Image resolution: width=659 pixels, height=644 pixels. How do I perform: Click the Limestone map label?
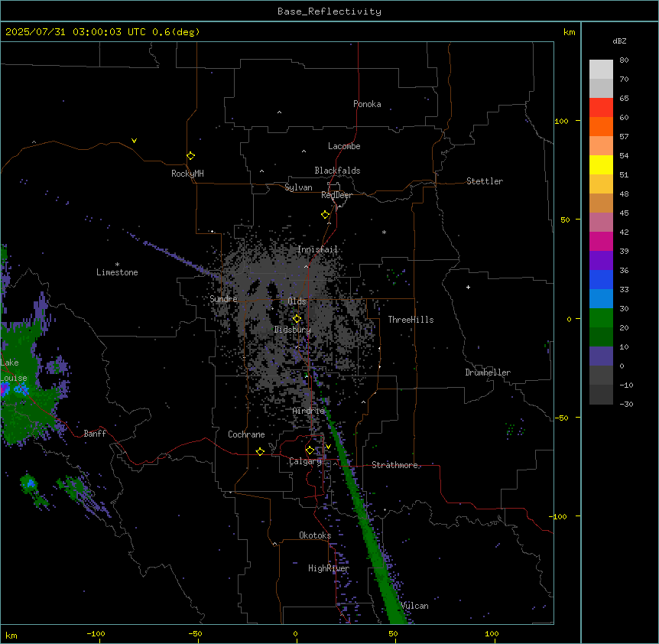(x=117, y=272)
